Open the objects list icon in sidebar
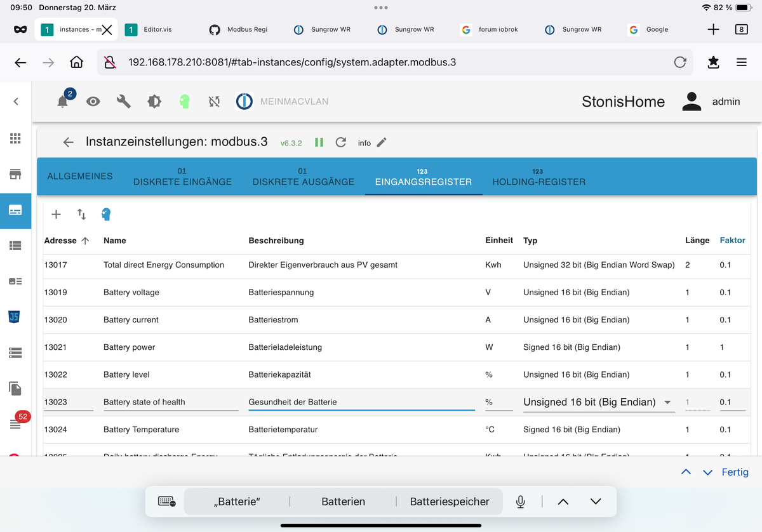This screenshot has width=762, height=532. (15, 245)
